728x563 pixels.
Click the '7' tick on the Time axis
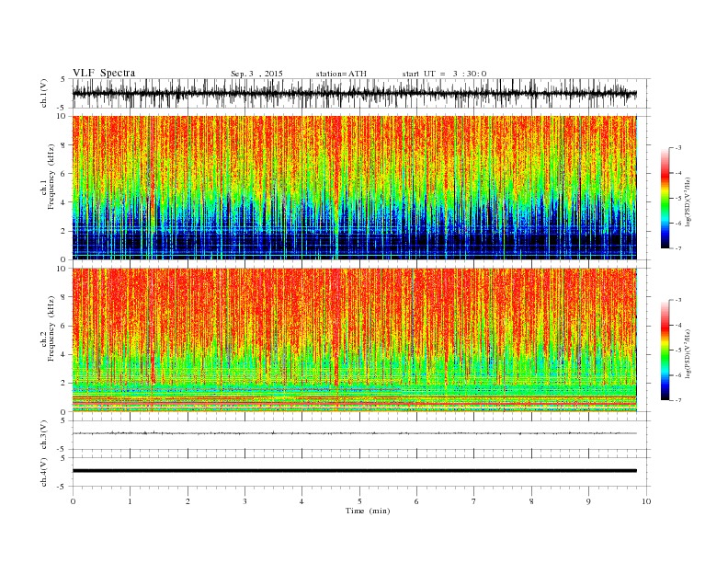(x=474, y=501)
